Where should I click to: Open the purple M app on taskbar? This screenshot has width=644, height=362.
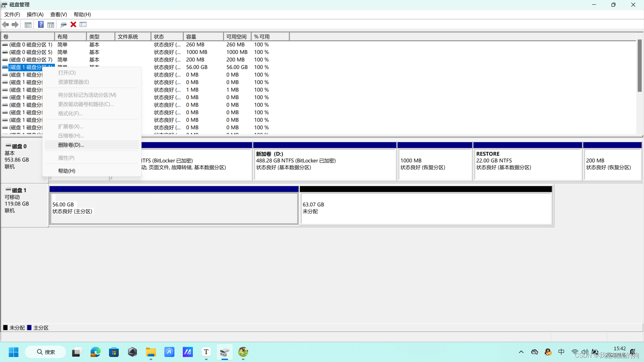187,352
